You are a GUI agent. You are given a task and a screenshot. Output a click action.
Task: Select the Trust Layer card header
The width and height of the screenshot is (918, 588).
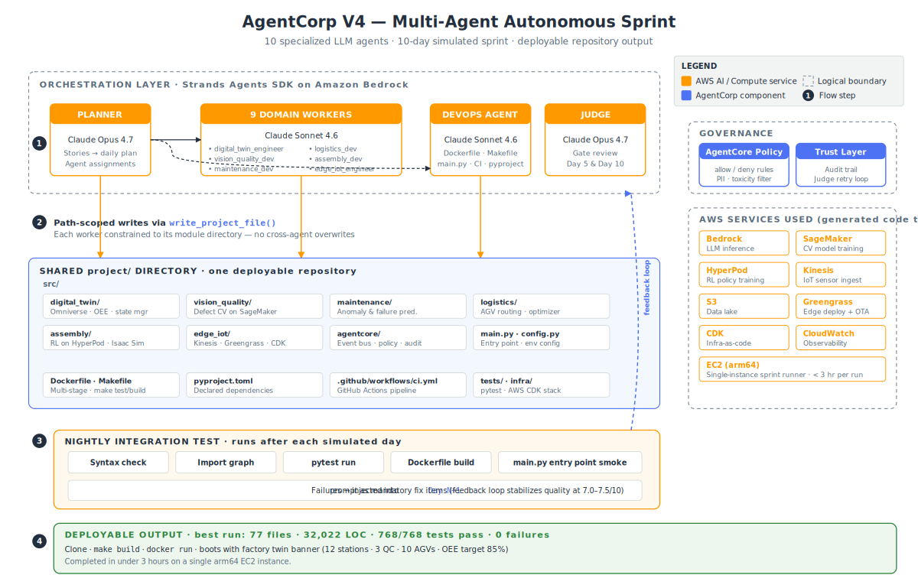840,151
